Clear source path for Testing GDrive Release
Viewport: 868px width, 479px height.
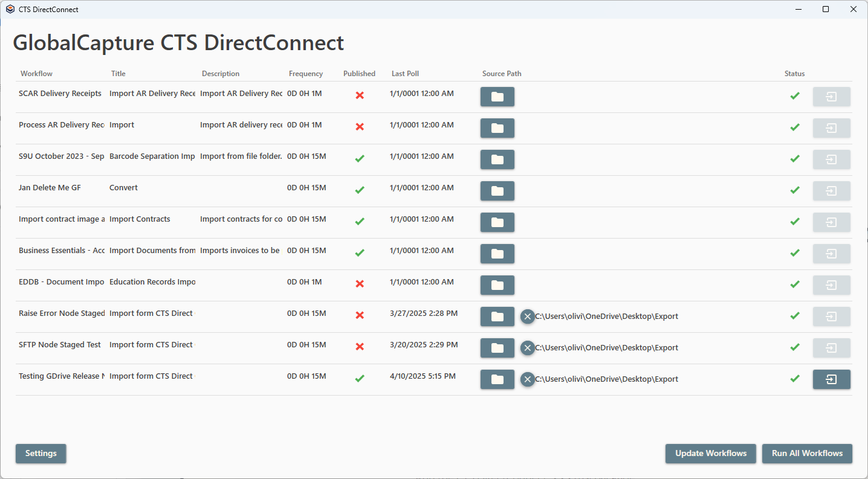tap(528, 379)
